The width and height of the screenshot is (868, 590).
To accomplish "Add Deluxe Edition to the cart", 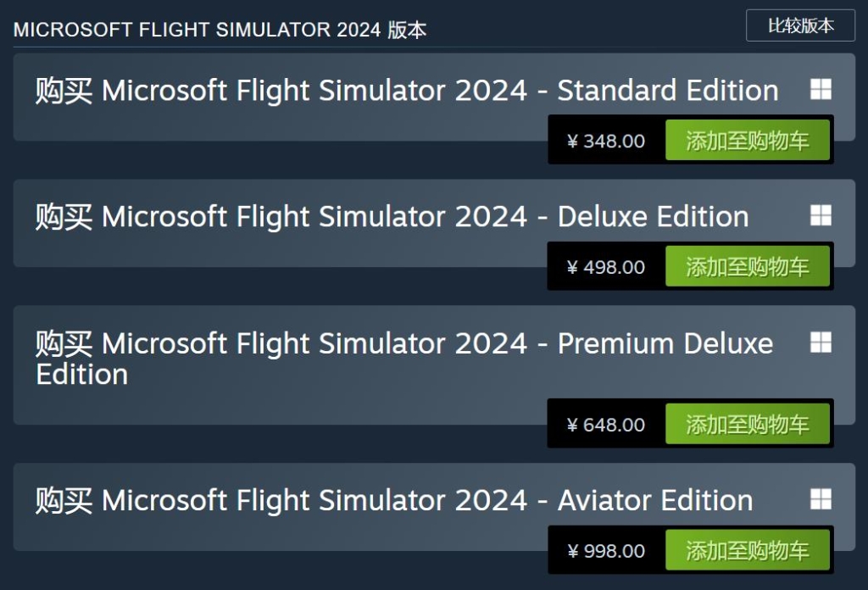I will tap(747, 267).
